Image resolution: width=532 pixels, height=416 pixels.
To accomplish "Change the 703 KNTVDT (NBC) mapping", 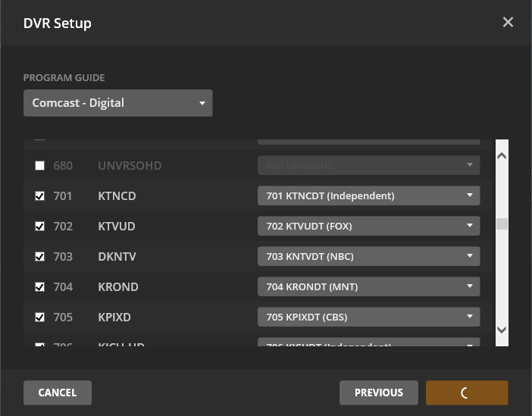I will [368, 257].
